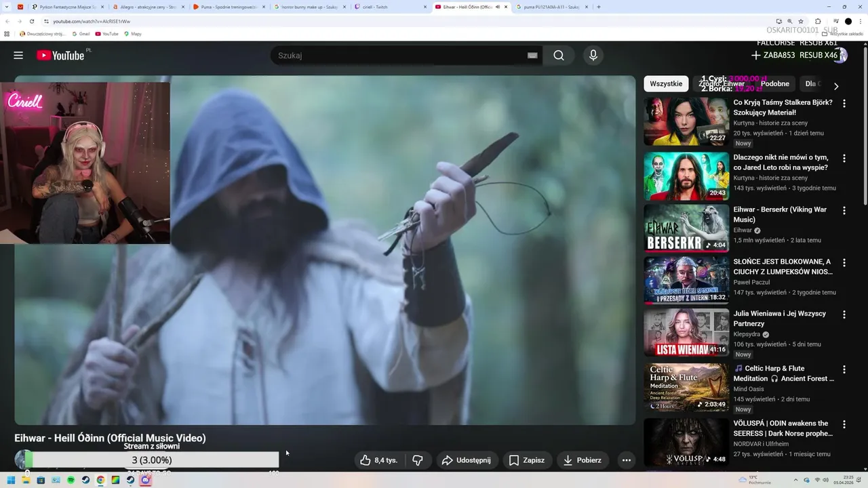Viewport: 868px width, 488px height.
Task: Open volume control in system tray
Action: (826, 480)
